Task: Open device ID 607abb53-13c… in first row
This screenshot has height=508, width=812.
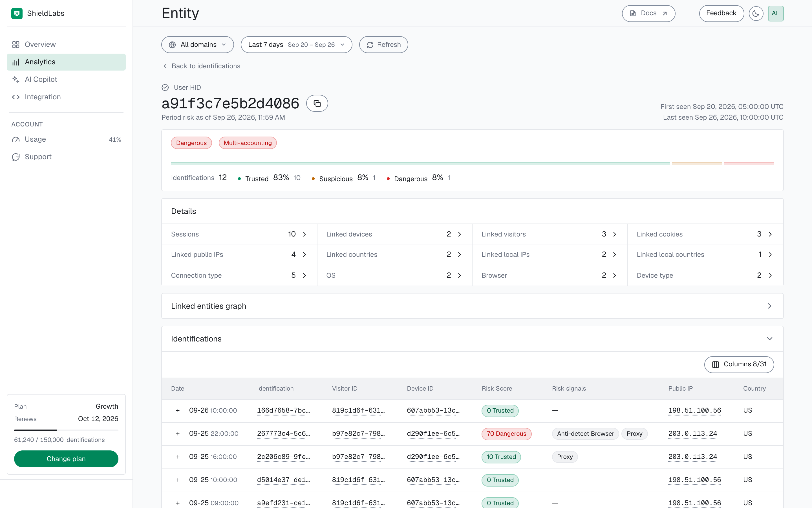Action: tap(433, 411)
